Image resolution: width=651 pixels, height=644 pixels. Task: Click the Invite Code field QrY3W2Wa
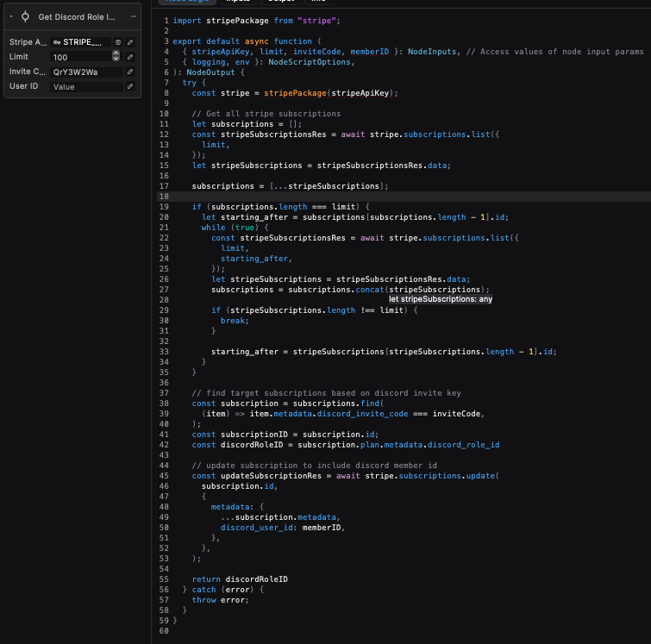pos(86,72)
